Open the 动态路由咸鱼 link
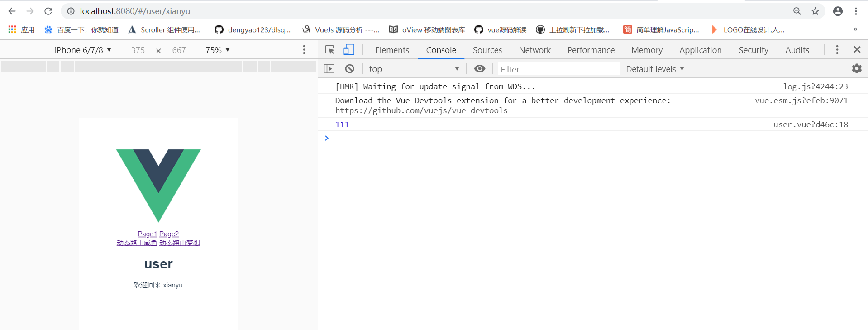 (x=137, y=243)
